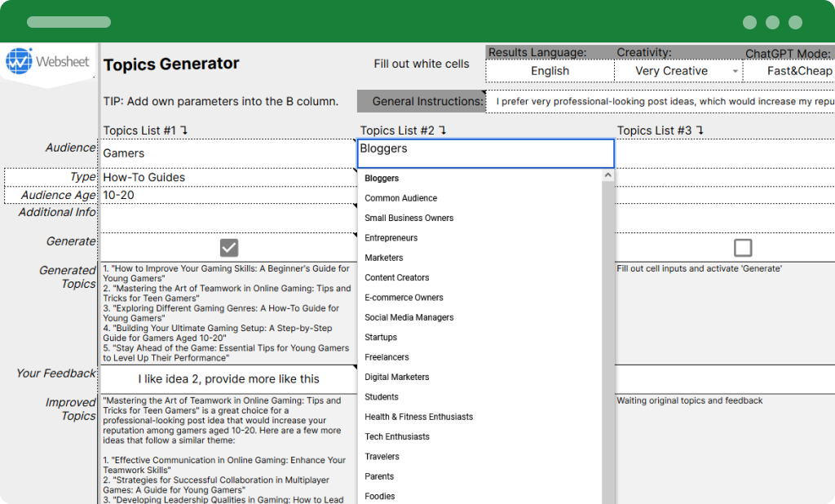Screen dimensions: 835x504
Task: Click the How-To Guides type cell
Action: [x=228, y=178]
